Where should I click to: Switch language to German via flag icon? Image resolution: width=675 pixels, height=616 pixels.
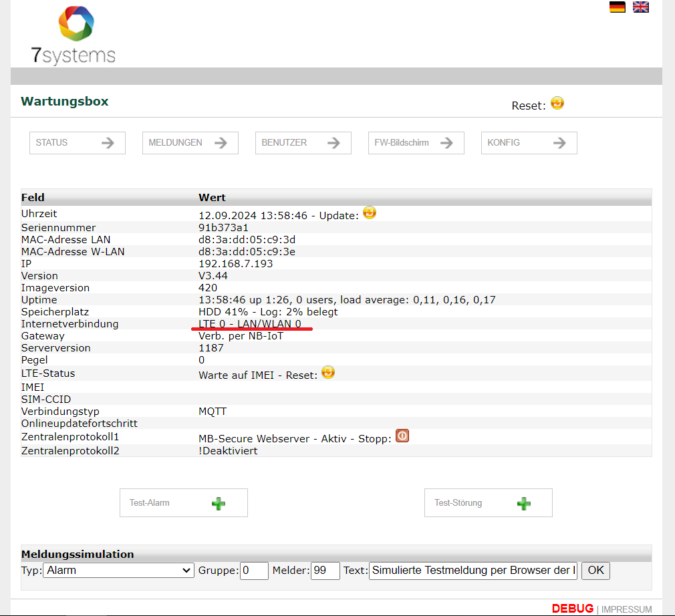click(617, 7)
